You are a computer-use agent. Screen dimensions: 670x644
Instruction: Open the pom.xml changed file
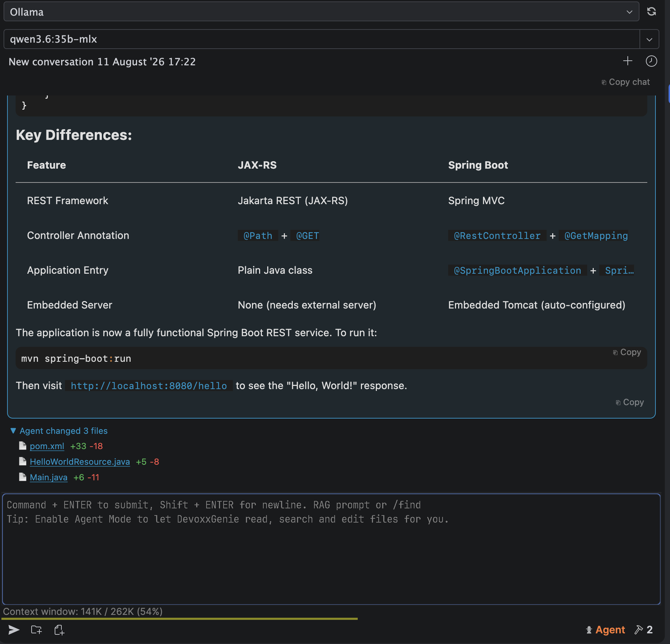pyautogui.click(x=47, y=446)
